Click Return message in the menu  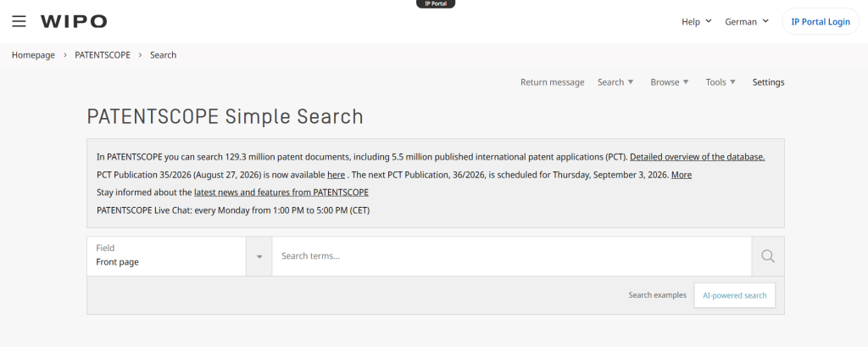coord(553,82)
